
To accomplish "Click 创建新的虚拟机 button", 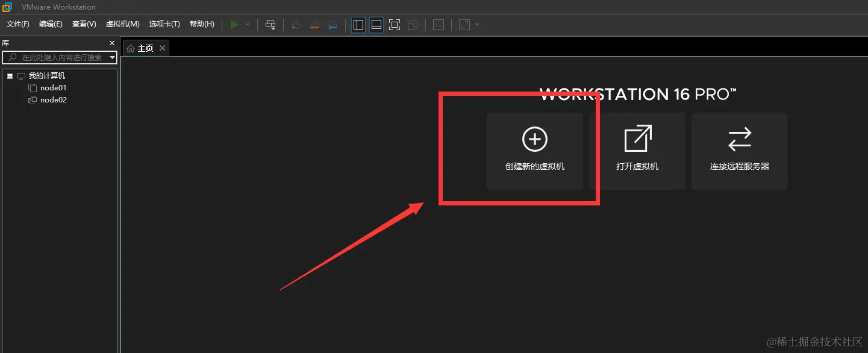I will point(535,151).
